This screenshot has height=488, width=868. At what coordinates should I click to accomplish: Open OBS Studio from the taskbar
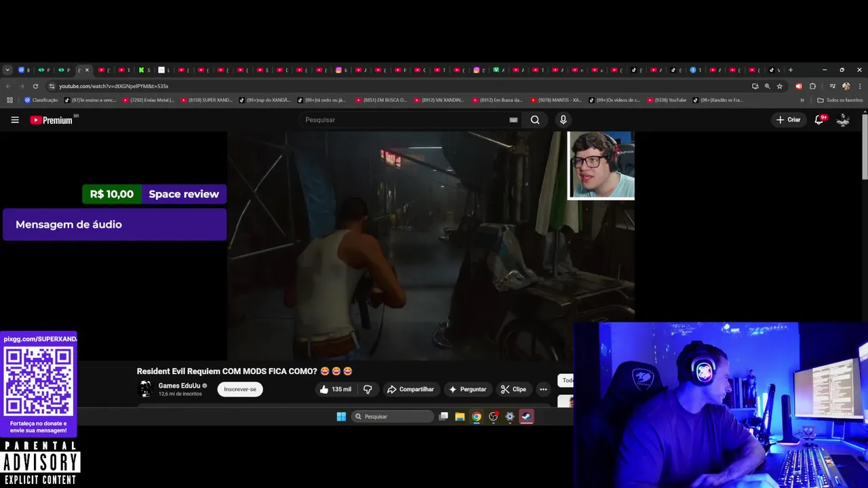point(493,417)
